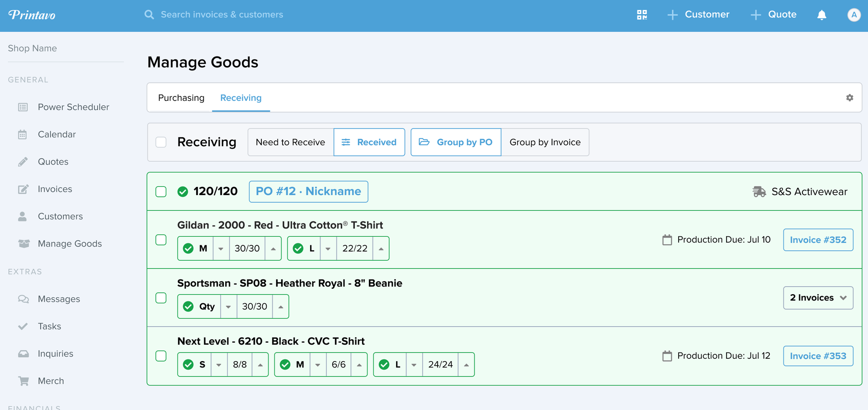
Task: Go to Calendar in sidebar
Action: (x=57, y=134)
